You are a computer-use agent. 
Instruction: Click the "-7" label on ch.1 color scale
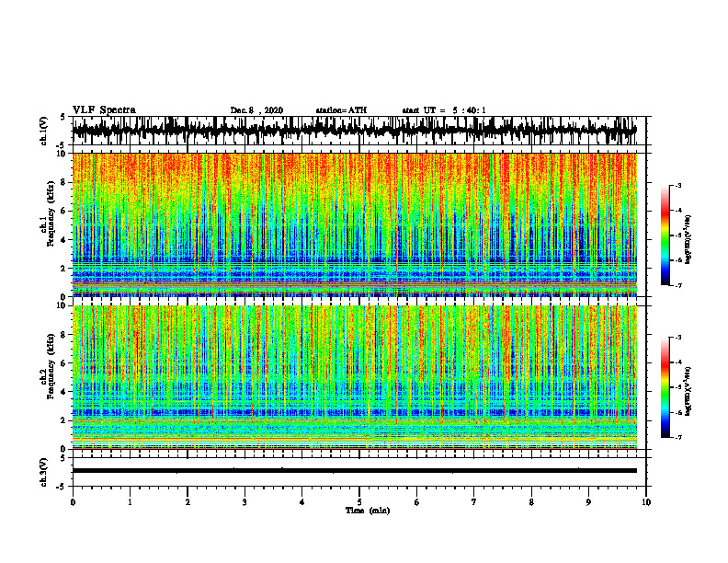[x=678, y=285]
